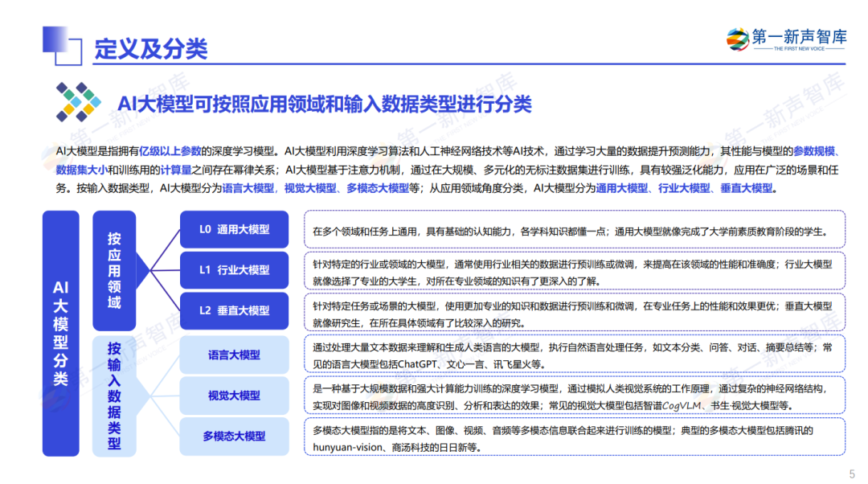The height and width of the screenshot is (484, 868).
Task: Choose the 视觉大模型 category box
Action: tap(234, 396)
